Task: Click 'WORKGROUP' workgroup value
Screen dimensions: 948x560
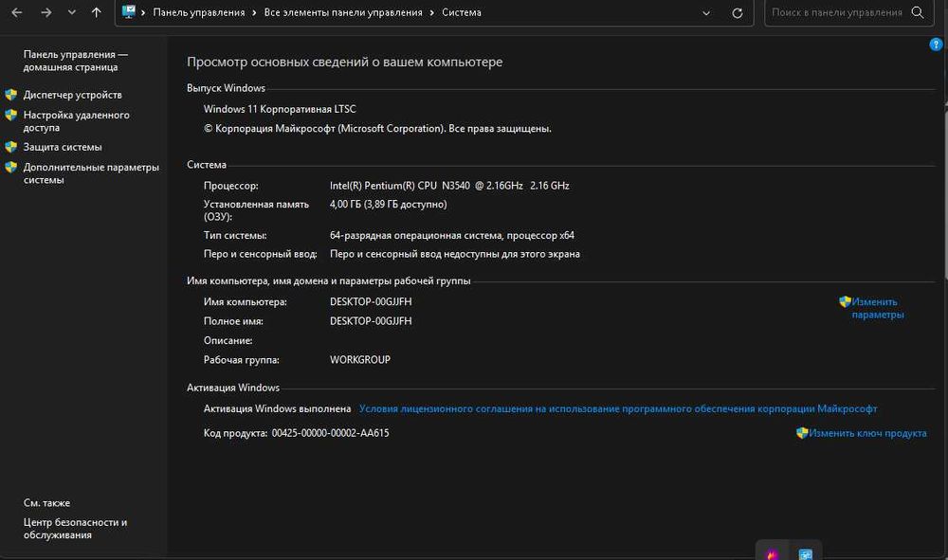Action: point(359,359)
